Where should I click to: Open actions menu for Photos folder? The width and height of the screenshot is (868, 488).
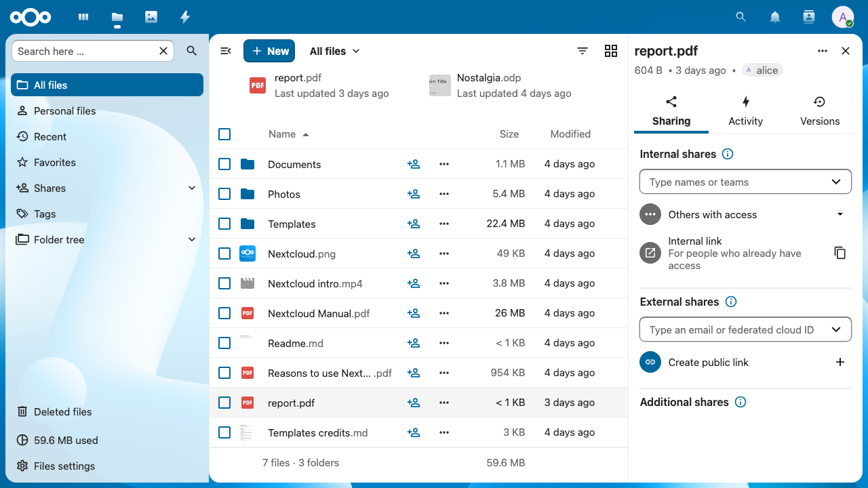444,194
